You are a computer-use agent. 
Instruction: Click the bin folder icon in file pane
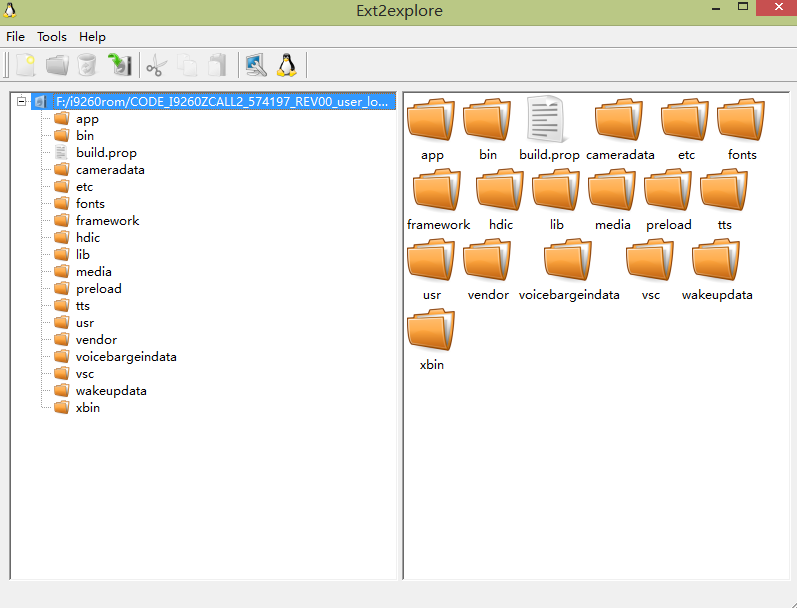[487, 120]
